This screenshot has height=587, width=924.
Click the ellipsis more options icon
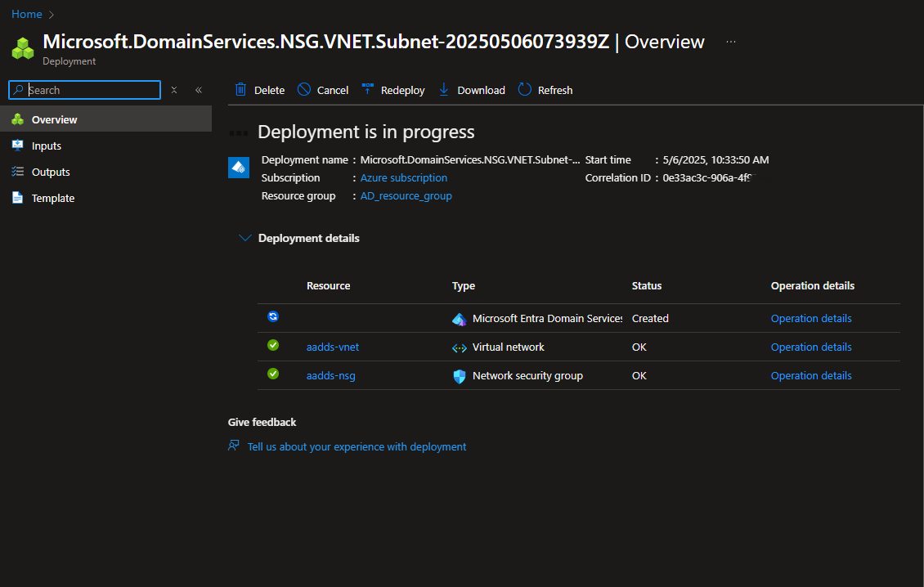pos(731,43)
